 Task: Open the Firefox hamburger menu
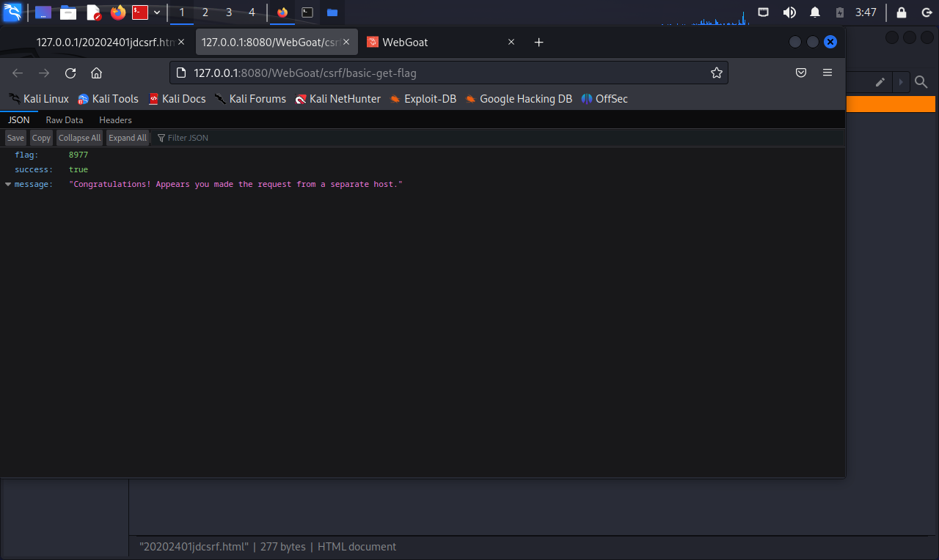pos(827,73)
